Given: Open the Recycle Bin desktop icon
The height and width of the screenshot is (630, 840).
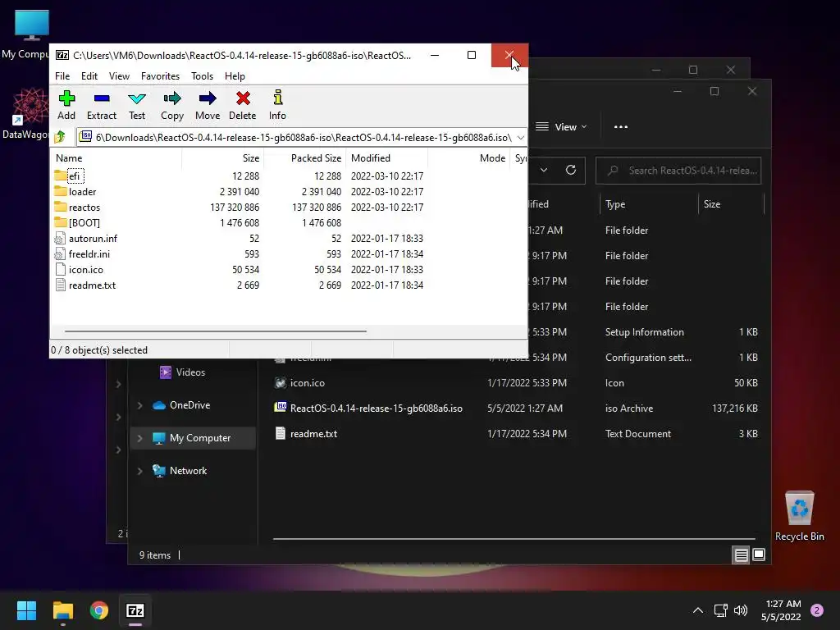Looking at the screenshot, I should pyautogui.click(x=799, y=516).
